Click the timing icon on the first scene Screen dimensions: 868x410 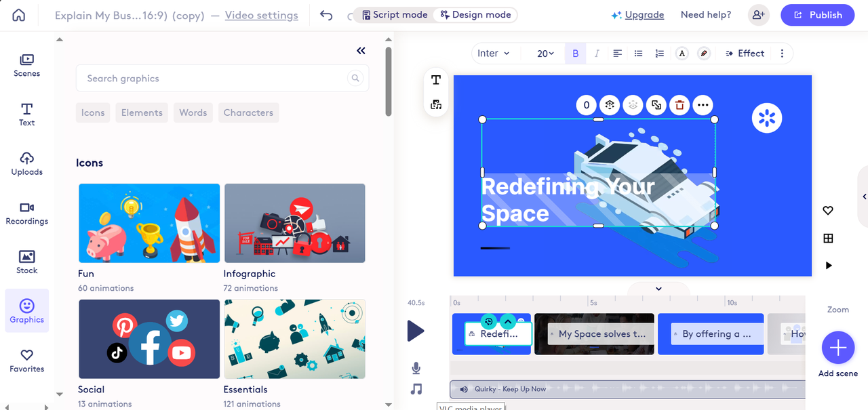click(488, 321)
